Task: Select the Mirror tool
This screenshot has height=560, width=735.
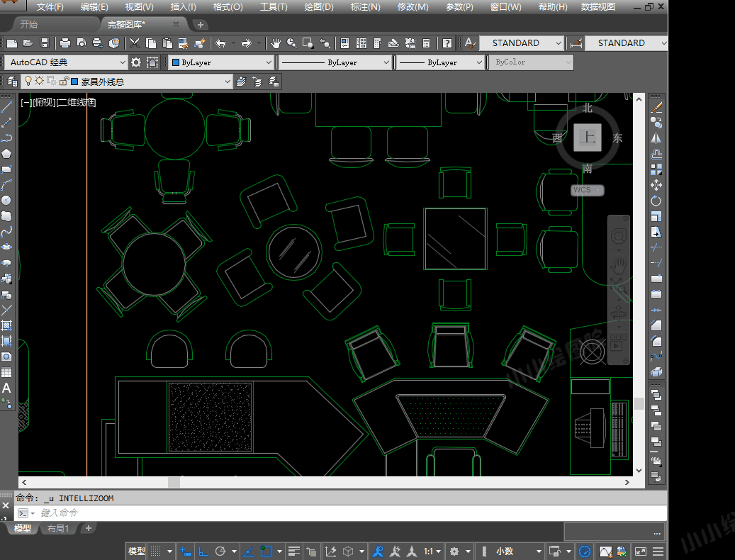Action: [656, 138]
